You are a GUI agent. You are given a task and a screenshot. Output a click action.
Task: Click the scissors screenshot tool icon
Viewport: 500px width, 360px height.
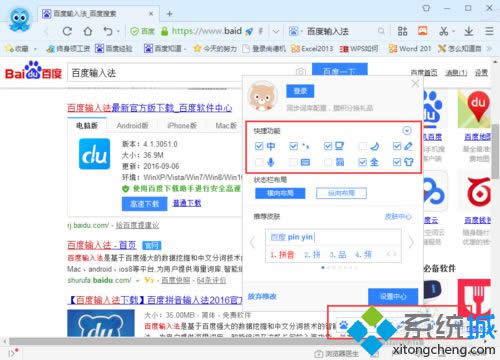[443, 31]
